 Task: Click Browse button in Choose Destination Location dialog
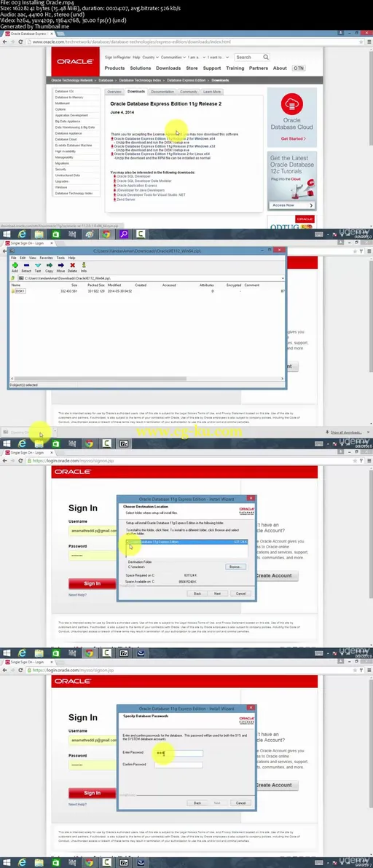click(x=236, y=567)
